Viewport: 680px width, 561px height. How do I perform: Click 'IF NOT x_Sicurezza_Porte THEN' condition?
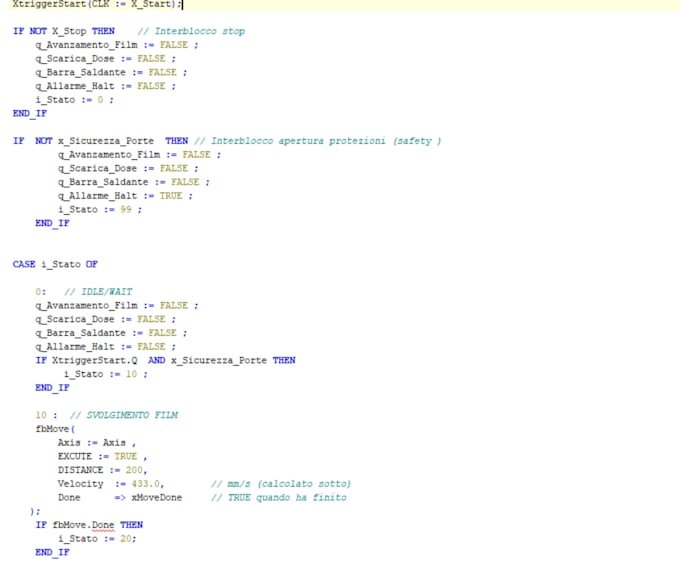coord(101,141)
